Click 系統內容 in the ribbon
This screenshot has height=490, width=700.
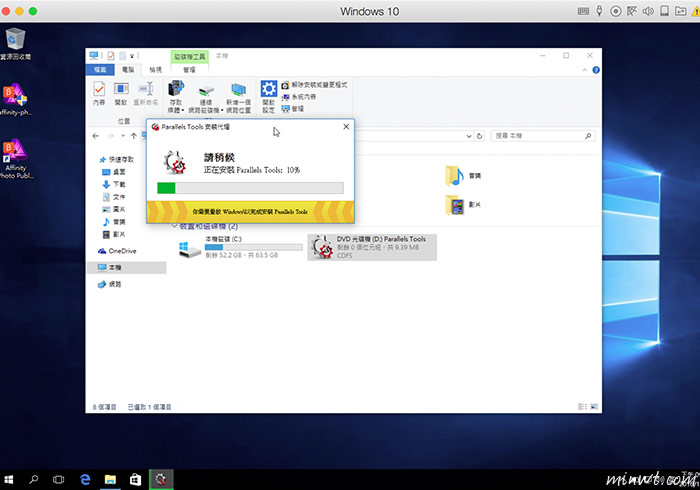tap(299, 97)
